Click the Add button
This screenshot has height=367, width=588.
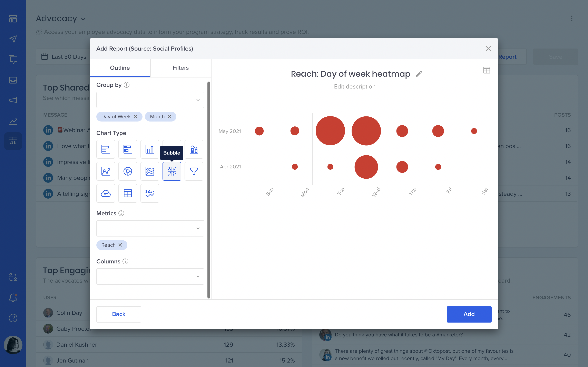pyautogui.click(x=469, y=314)
